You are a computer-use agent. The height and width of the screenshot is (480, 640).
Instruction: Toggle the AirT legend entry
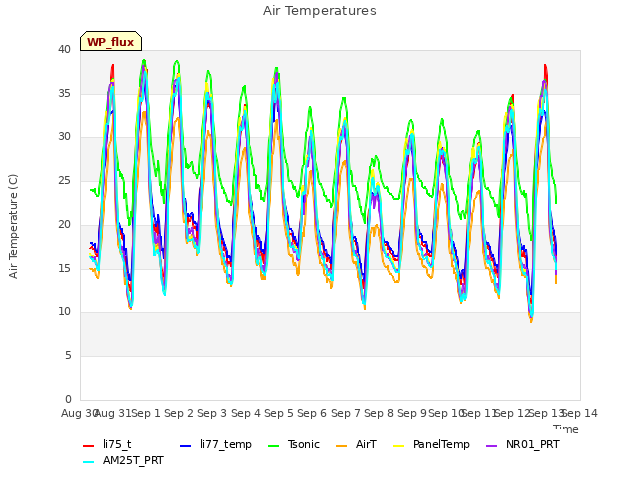click(356, 444)
